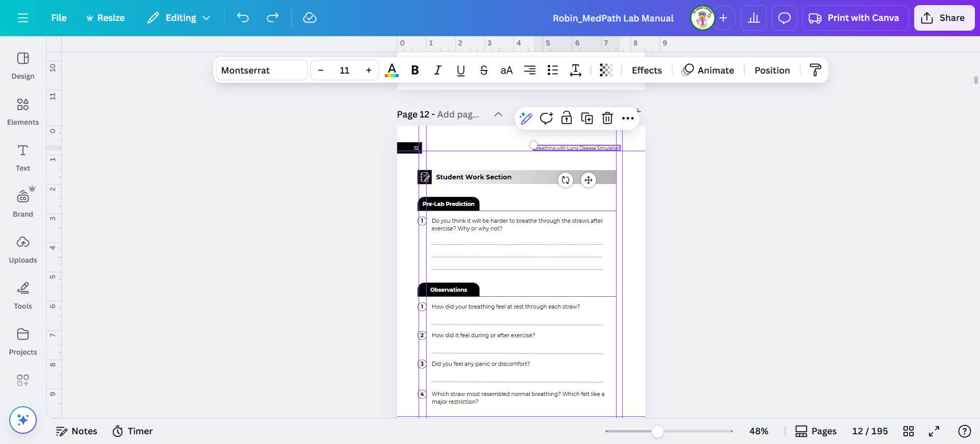Apply strikethrough formatting
Screen dimensions: 980x444
coord(483,70)
